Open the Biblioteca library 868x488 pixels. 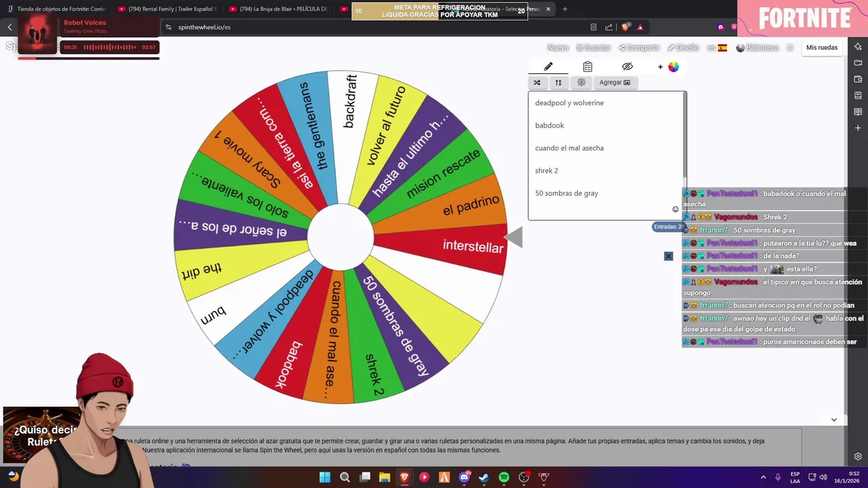(x=757, y=47)
